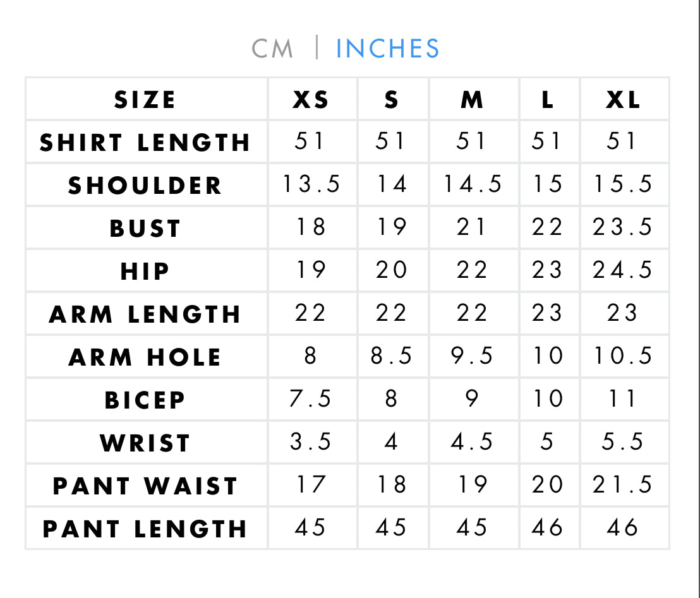Select the S size column header
The height and width of the screenshot is (598, 700).
392,100
